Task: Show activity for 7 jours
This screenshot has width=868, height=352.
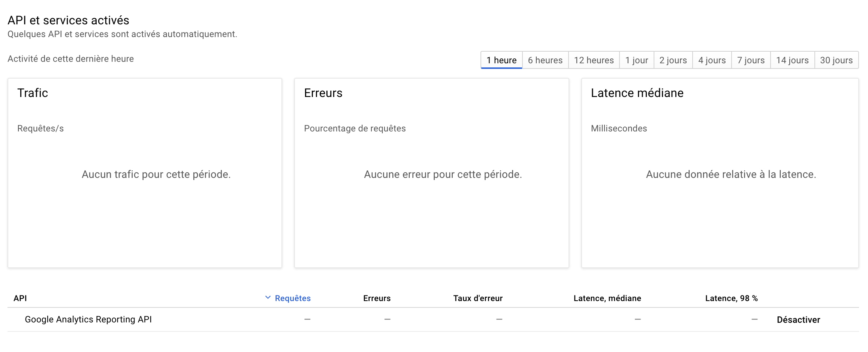Action: (x=751, y=60)
